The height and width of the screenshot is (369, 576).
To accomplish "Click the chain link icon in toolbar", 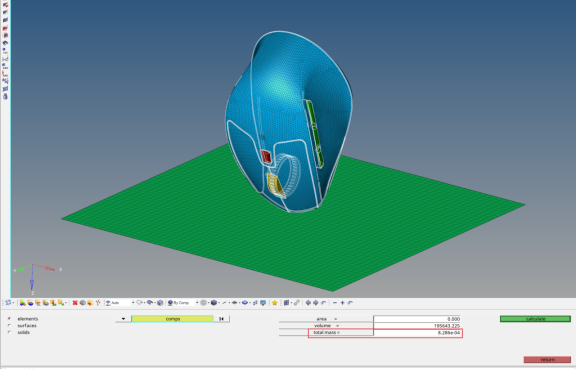I will [297, 303].
